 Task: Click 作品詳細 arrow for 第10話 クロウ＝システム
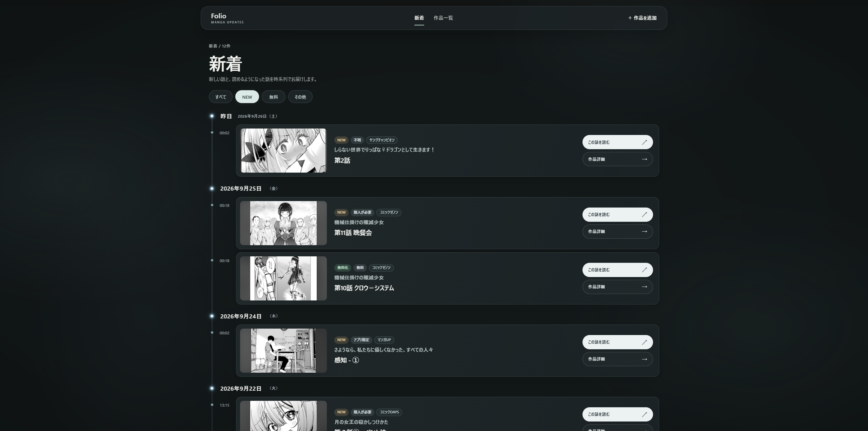[x=645, y=287]
